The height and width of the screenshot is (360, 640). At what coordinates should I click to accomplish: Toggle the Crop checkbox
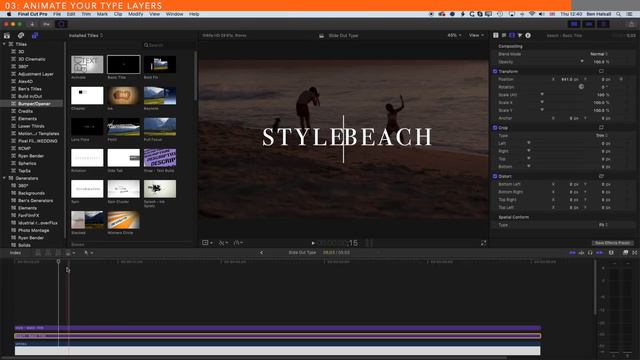495,128
